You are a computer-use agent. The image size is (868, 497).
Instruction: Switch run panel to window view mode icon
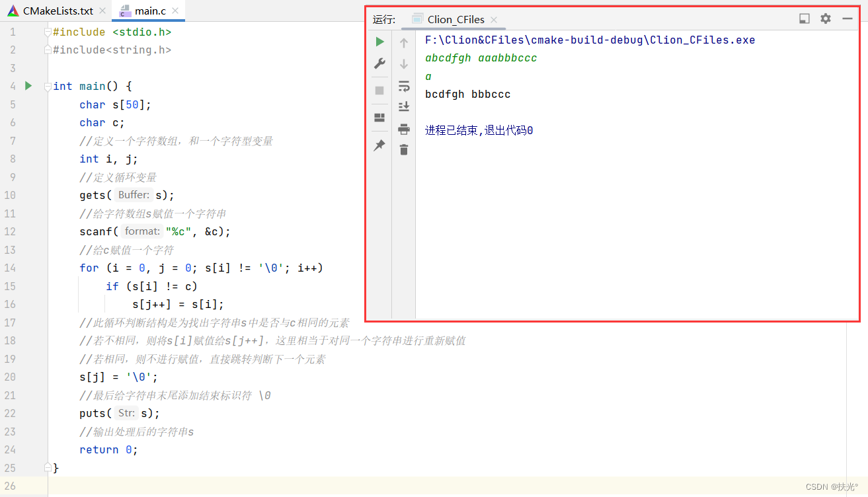805,19
